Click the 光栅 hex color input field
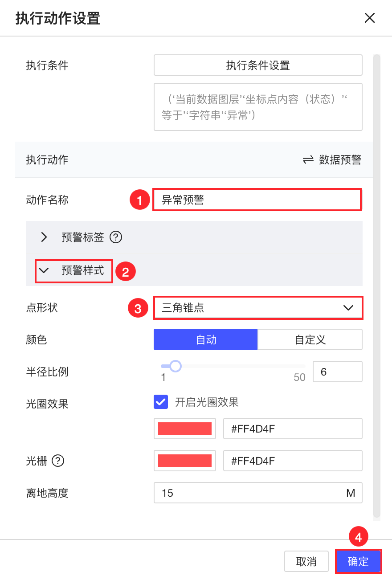Image resolution: width=392 pixels, height=580 pixels. pyautogui.click(x=292, y=461)
